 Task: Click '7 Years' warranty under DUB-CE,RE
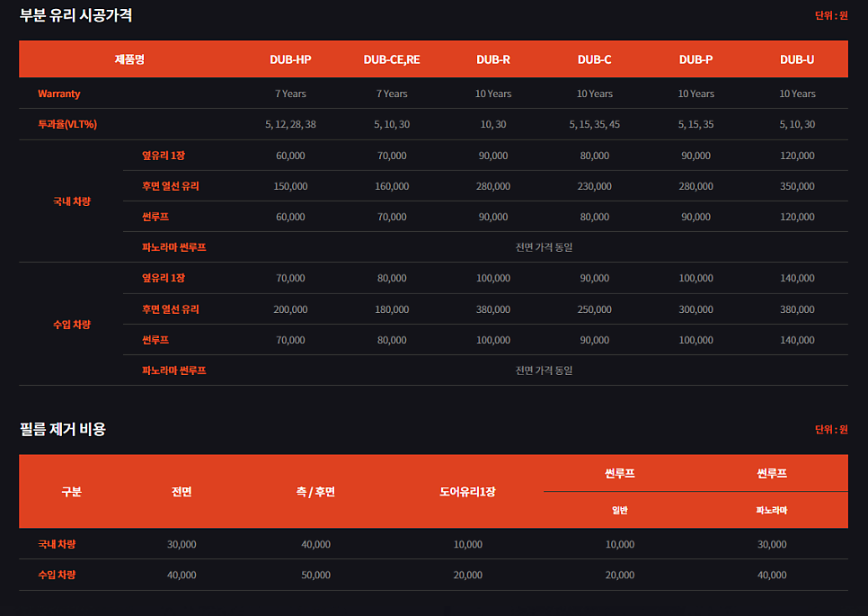point(392,94)
